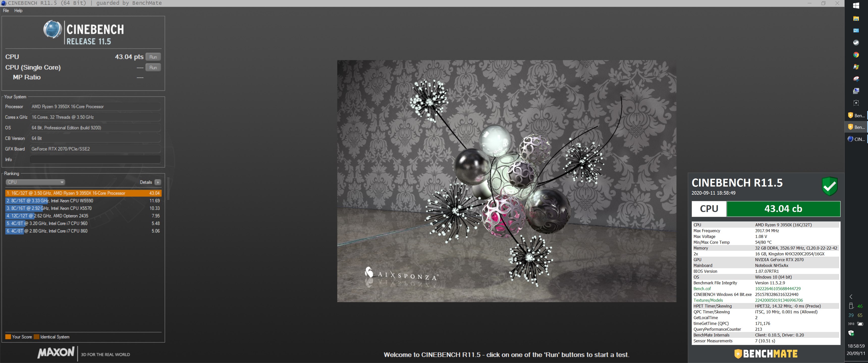Select the Core i7 860 ranking row
This screenshot has height=363, width=868.
pos(83,231)
